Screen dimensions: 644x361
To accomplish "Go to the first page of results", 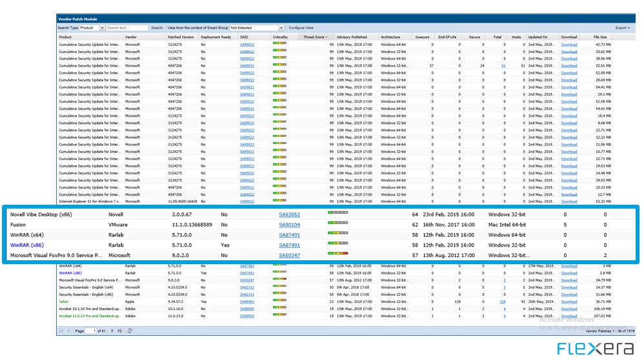I will tap(61, 331).
